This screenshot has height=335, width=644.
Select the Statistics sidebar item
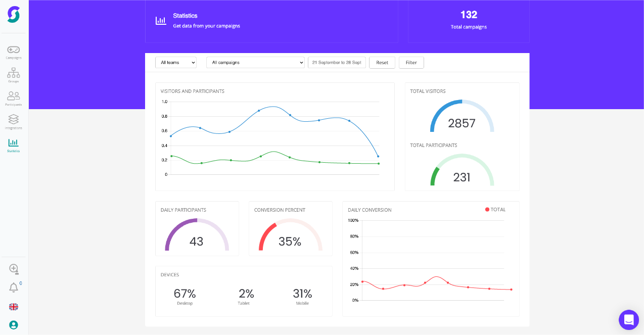click(14, 146)
